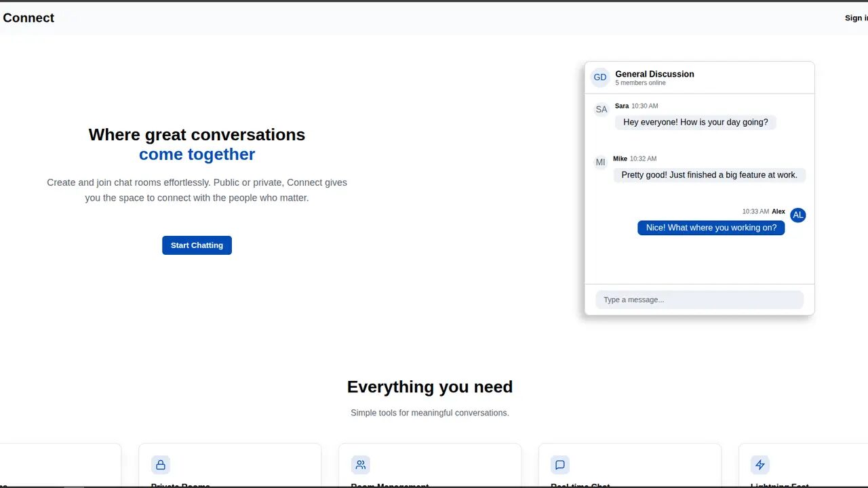This screenshot has height=488, width=868.
Task: Click the lock icon on the Private Rooms card
Action: click(x=161, y=465)
